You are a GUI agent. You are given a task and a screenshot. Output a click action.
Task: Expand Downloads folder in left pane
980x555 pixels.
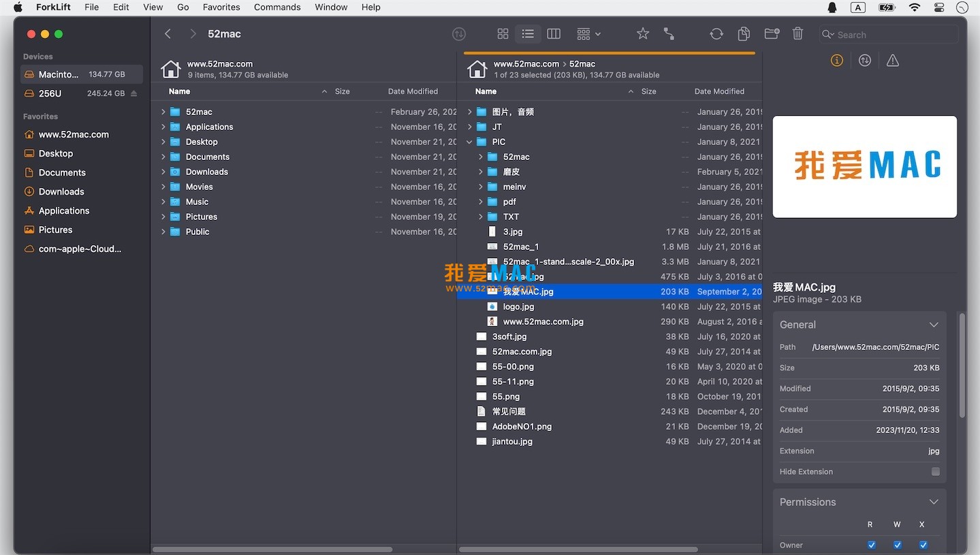click(x=163, y=172)
